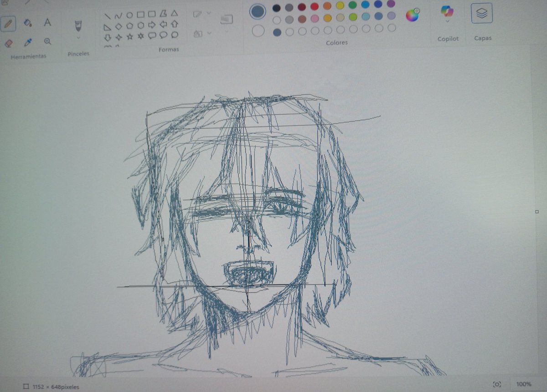Open the Capas layers panel

[482, 14]
